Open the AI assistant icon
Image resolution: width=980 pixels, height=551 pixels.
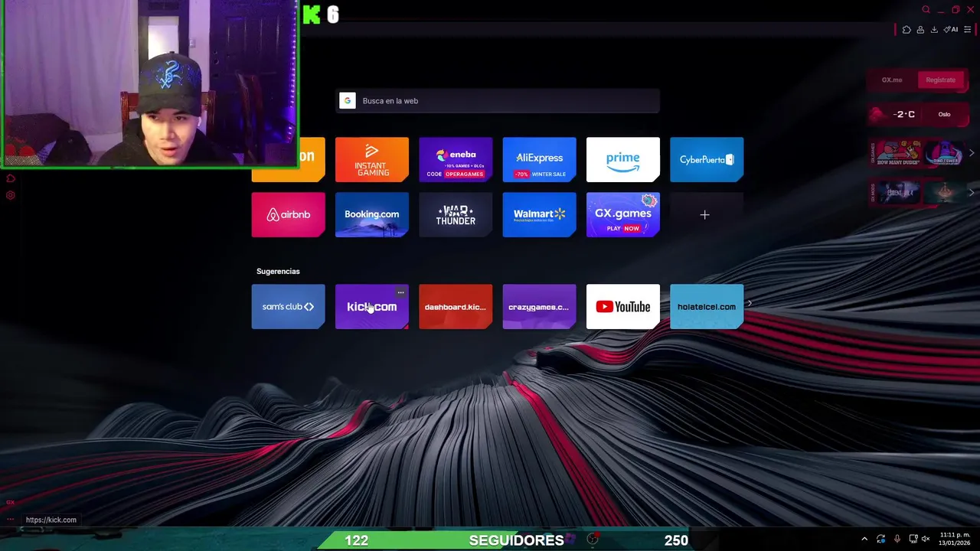[951, 30]
